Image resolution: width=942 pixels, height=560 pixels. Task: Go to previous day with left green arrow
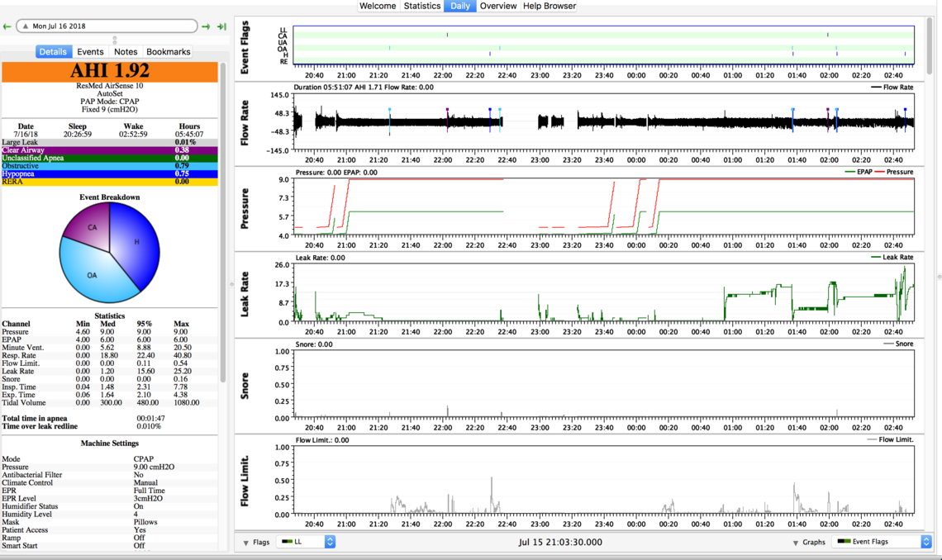pos(7,26)
